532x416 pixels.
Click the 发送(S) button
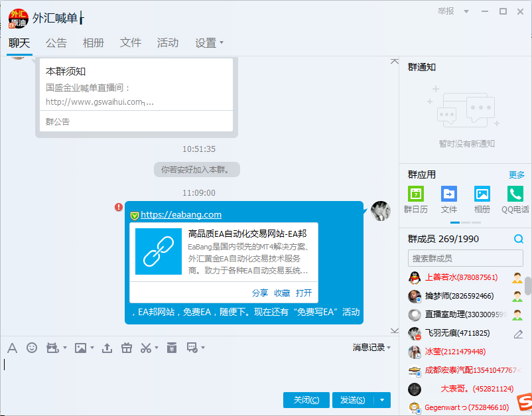(353, 400)
